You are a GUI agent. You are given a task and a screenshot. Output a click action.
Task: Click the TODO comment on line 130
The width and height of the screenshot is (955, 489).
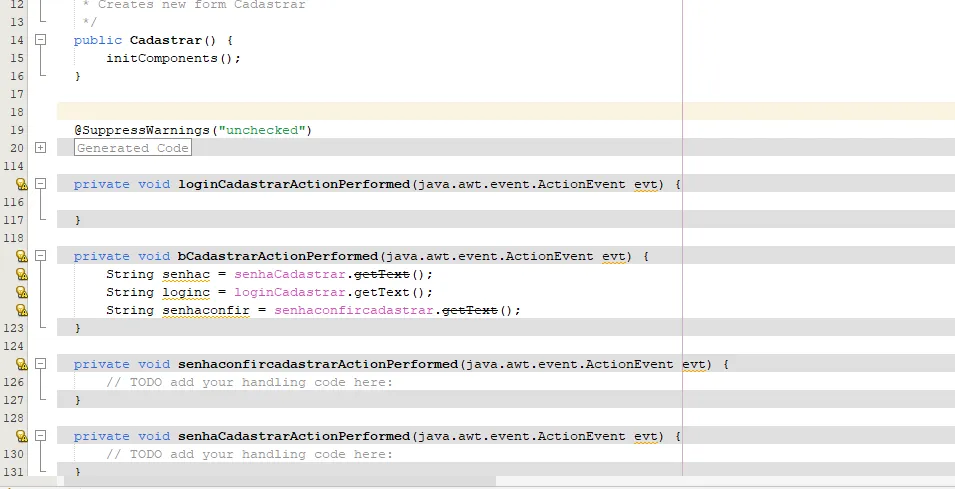[250, 454]
